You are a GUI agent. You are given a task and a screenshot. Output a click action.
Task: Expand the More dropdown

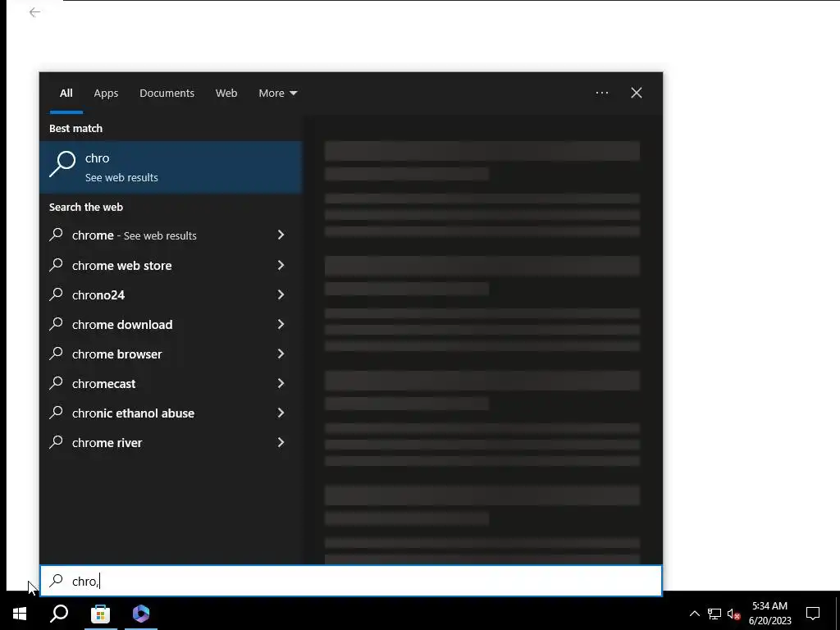tap(277, 94)
